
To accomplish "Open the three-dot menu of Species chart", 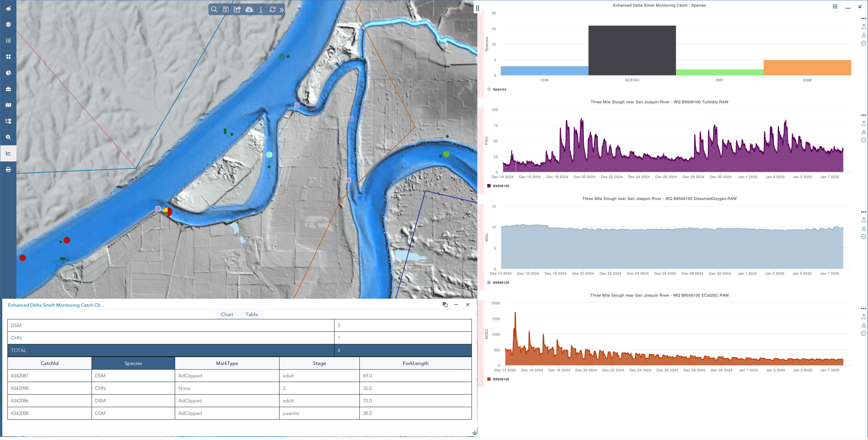I will [864, 19].
